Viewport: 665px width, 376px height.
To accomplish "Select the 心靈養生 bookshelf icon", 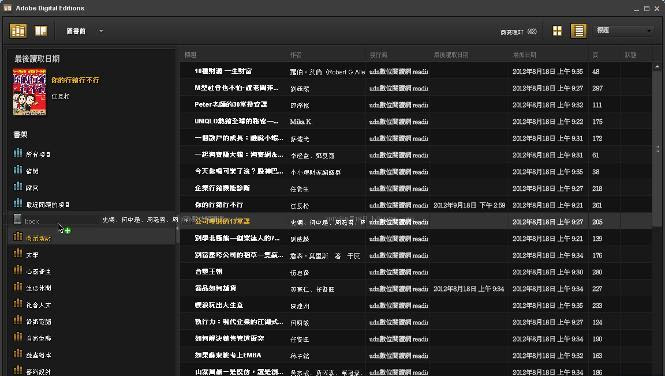I will 18,270.
